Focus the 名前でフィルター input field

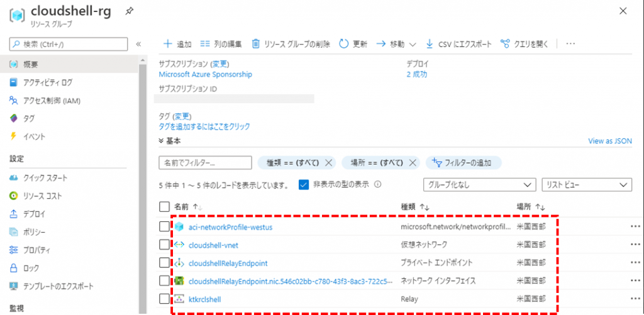(205, 163)
